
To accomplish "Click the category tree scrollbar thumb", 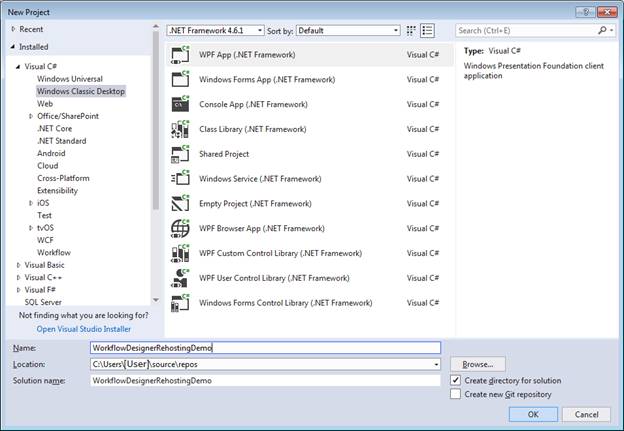I will [156, 120].
